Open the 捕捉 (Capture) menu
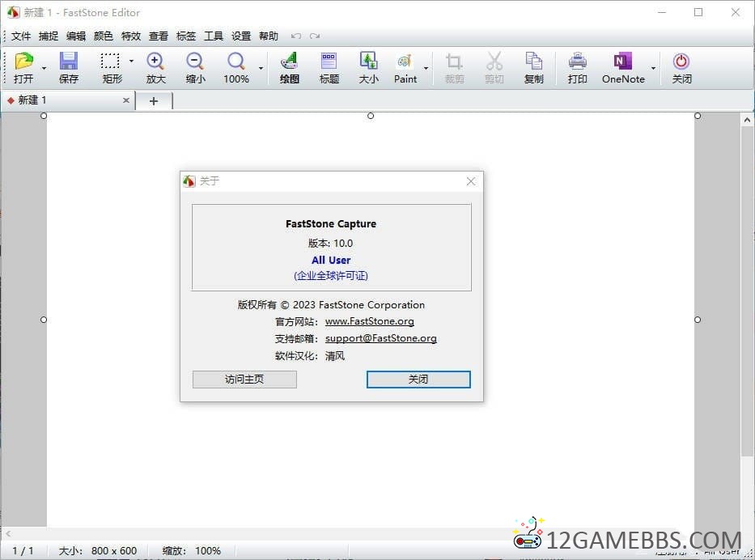Screen dimensions: 755x560 [x=49, y=36]
